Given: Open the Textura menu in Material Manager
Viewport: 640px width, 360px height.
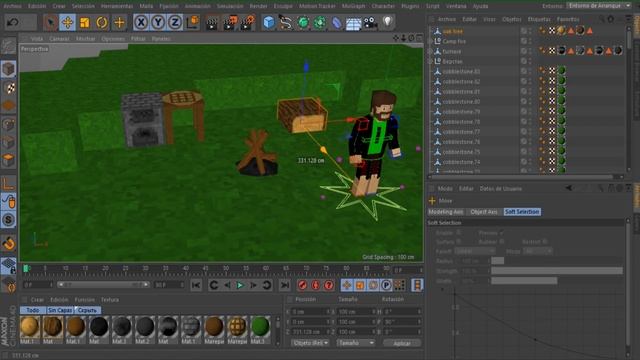Looking at the screenshot, I should [x=110, y=300].
